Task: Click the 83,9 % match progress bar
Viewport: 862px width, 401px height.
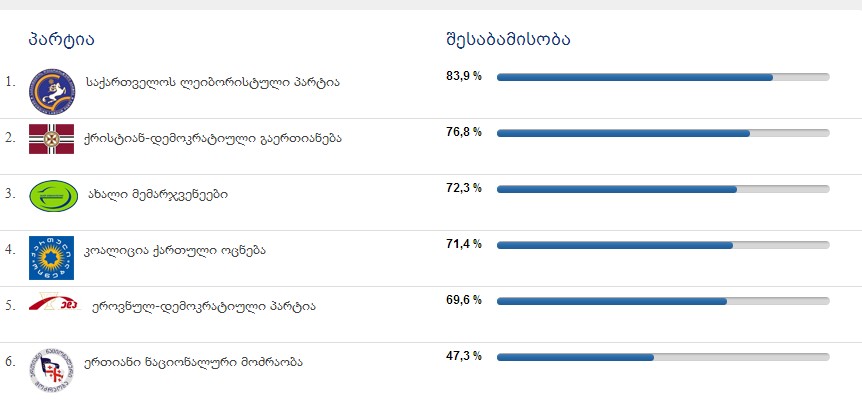Action: [662, 77]
